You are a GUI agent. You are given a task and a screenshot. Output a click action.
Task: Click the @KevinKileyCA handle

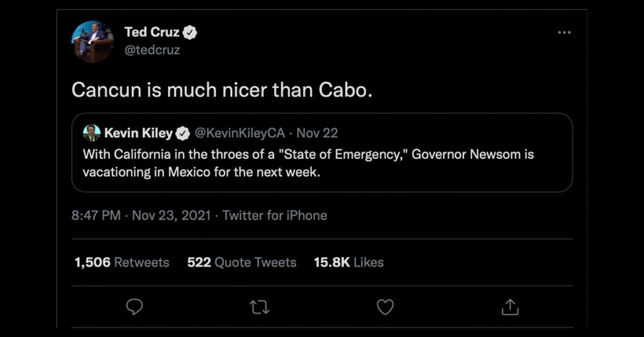coord(239,133)
